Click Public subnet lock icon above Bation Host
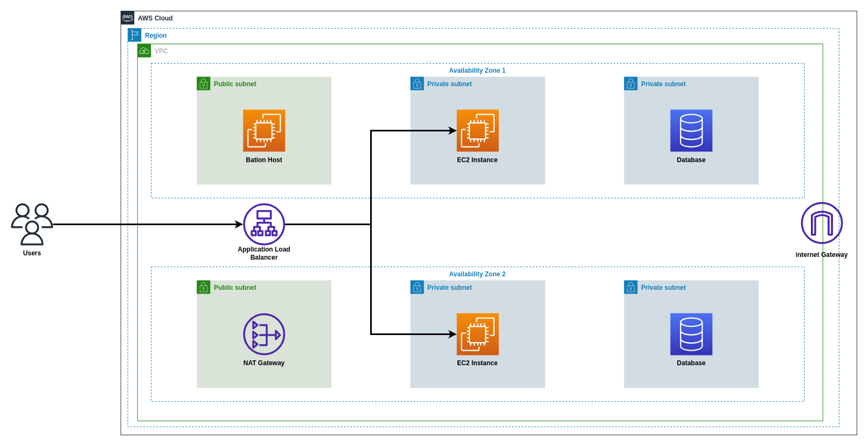 point(204,83)
